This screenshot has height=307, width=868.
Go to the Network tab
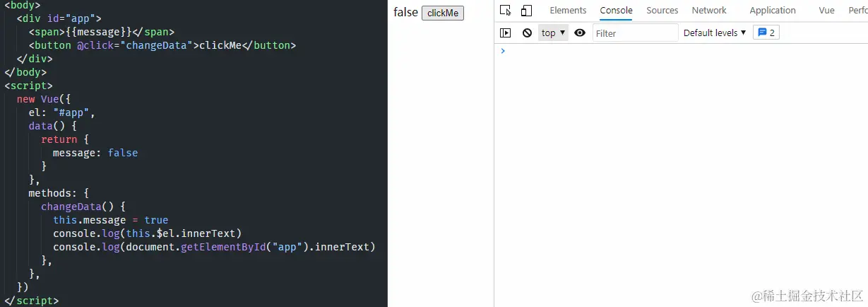point(709,11)
